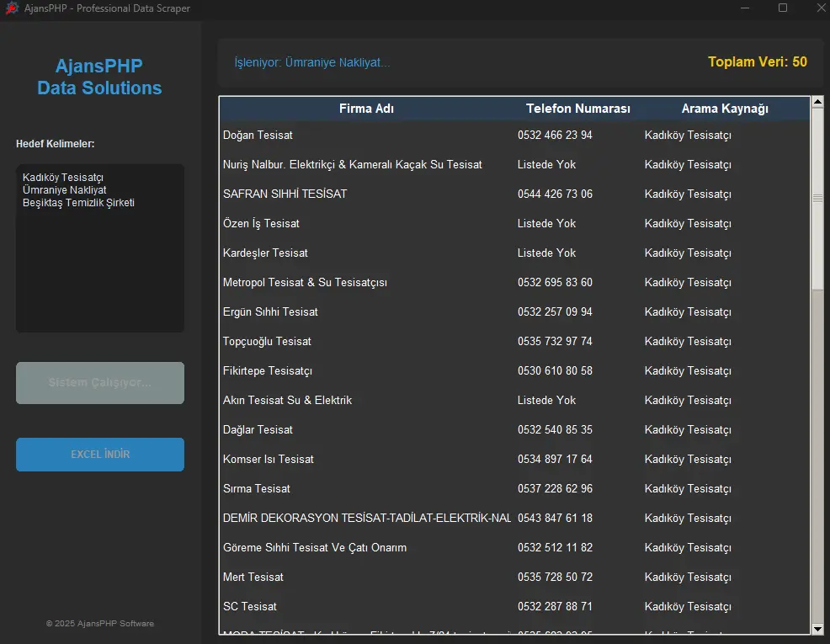Click the Telefon Numarası column header
The width and height of the screenshot is (830, 644).
[x=577, y=109]
